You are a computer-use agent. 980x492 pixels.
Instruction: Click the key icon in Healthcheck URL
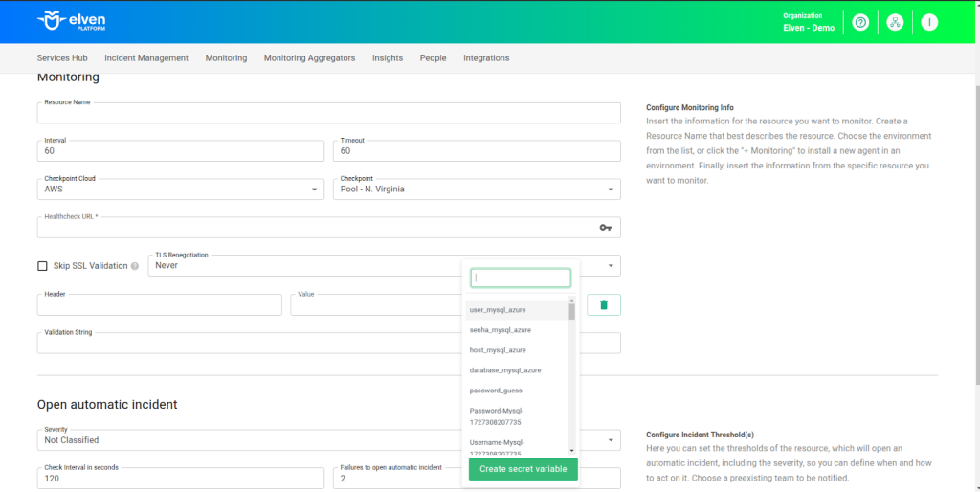tap(605, 228)
